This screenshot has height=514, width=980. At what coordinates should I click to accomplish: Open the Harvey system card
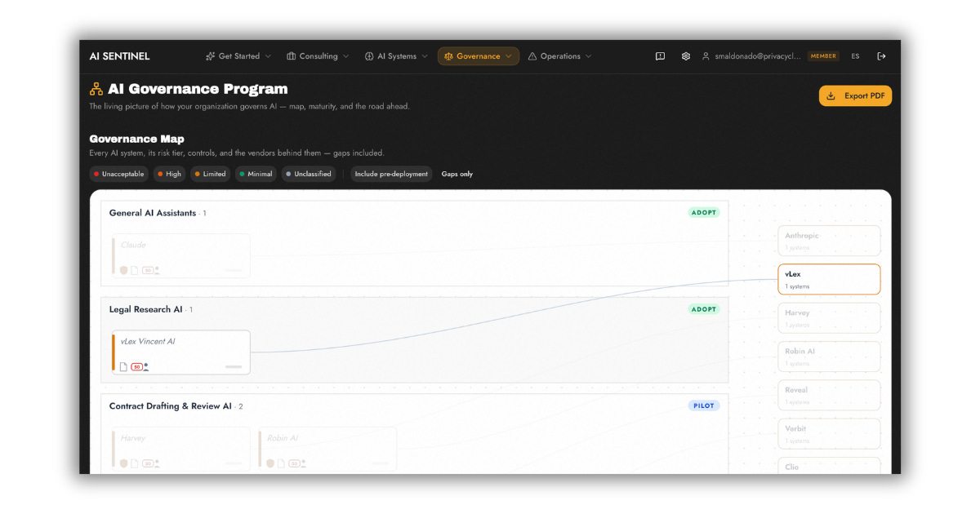click(180, 449)
